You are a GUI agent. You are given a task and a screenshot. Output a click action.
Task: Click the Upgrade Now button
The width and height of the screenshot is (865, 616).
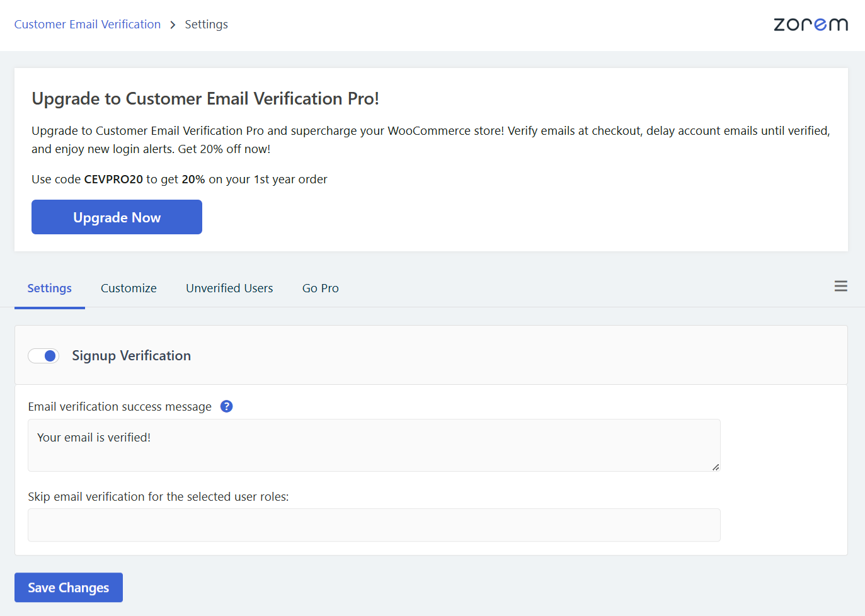coord(117,217)
